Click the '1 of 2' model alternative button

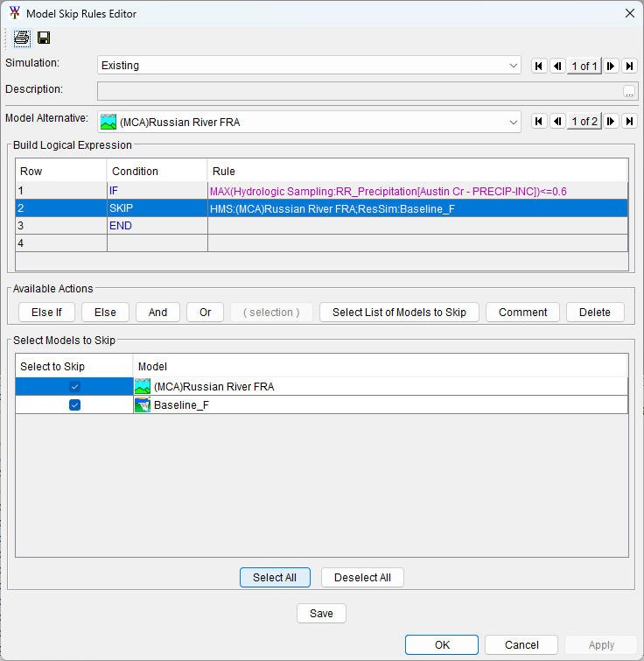[x=584, y=122]
